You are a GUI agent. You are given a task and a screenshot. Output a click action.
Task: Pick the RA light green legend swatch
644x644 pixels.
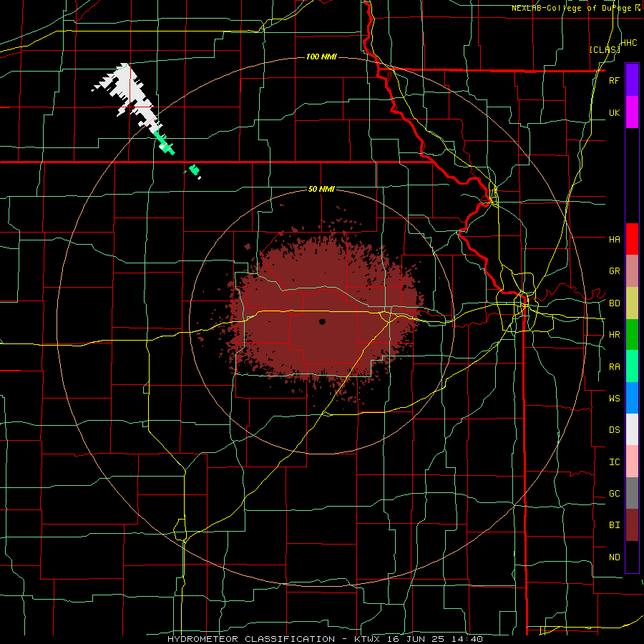coord(632,366)
